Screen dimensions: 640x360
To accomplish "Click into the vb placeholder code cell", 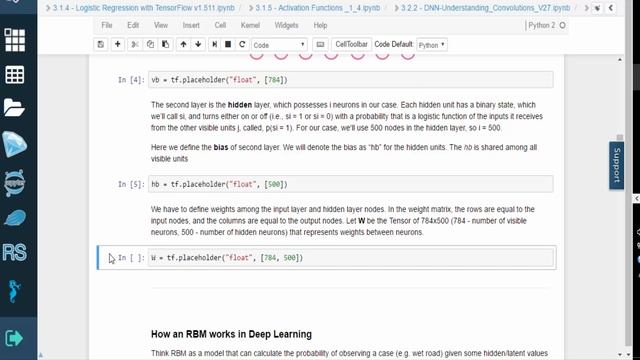I will click(x=351, y=80).
